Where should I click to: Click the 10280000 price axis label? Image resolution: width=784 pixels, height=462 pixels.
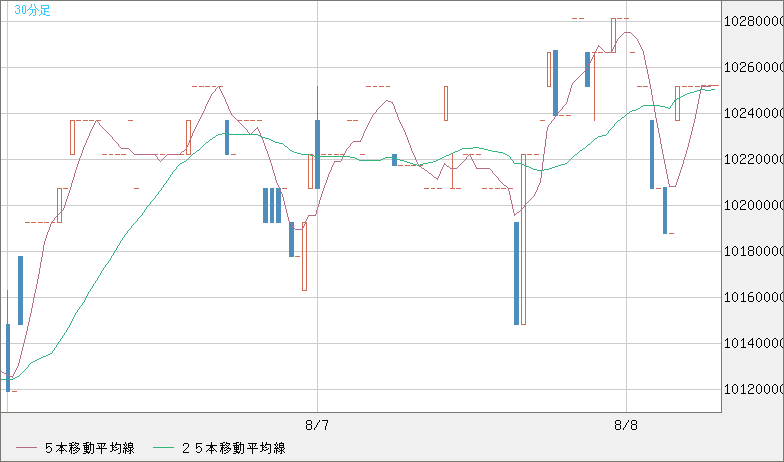(x=754, y=22)
